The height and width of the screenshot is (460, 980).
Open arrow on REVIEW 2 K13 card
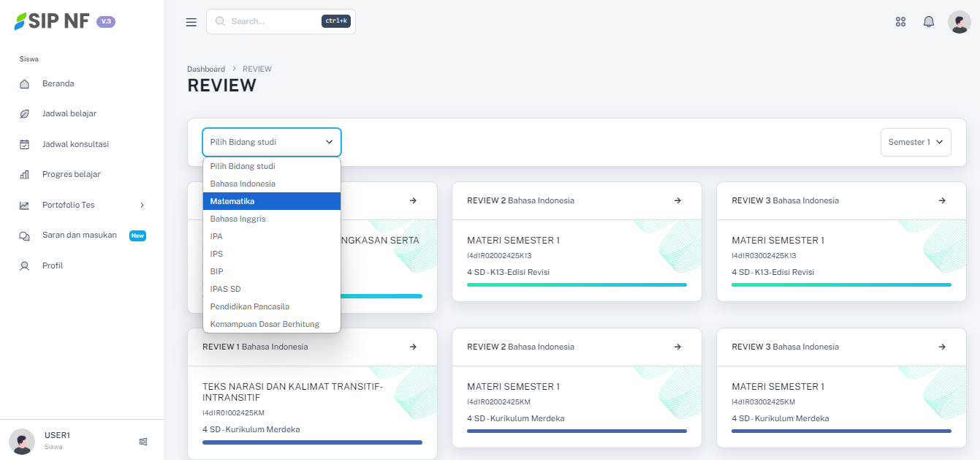(x=677, y=200)
